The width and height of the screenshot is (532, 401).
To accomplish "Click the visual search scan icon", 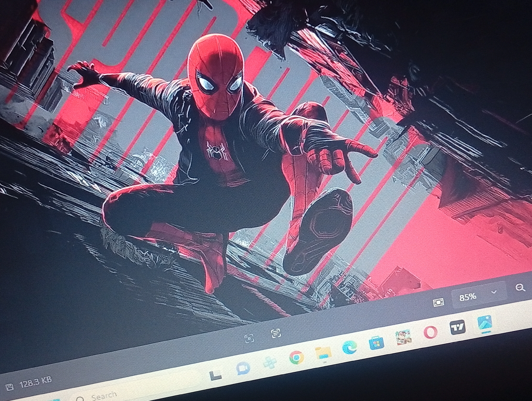I will (249, 338).
